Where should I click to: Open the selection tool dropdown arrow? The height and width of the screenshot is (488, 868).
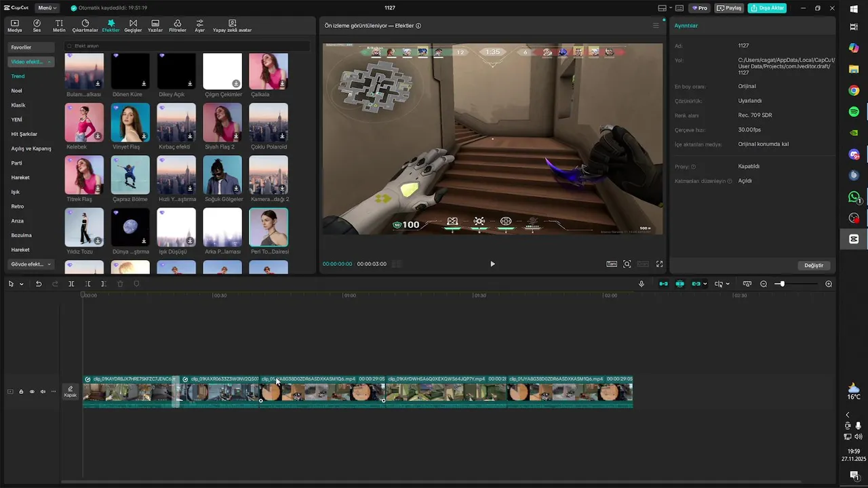click(x=21, y=284)
